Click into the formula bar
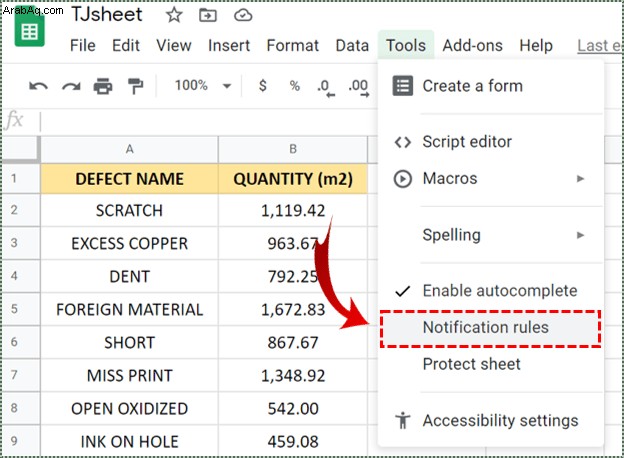624x458 pixels. [x=207, y=121]
